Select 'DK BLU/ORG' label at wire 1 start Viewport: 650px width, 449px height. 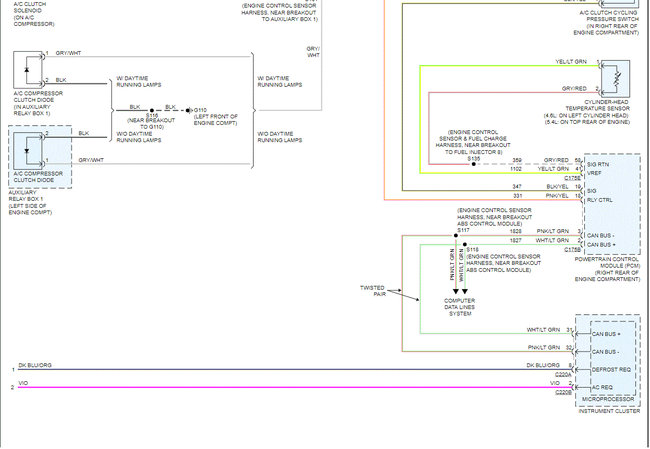pos(35,365)
